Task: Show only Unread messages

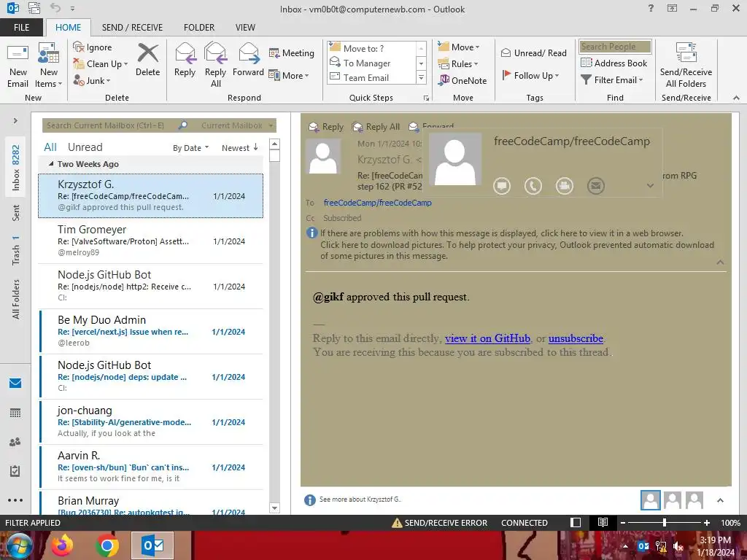Action: (85, 147)
